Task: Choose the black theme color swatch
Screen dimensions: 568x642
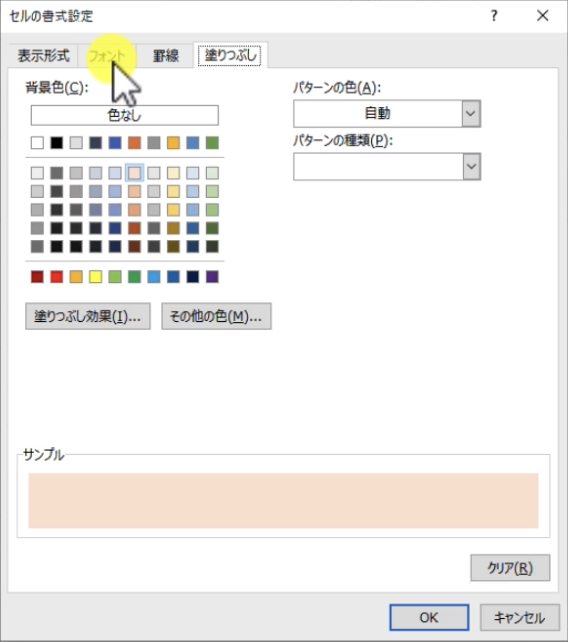Action: tap(57, 143)
